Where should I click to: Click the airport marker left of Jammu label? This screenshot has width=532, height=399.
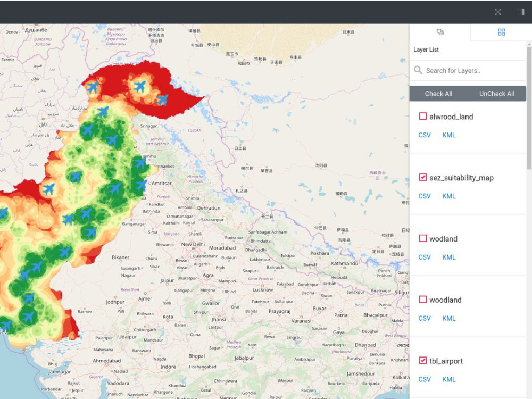coord(139,163)
